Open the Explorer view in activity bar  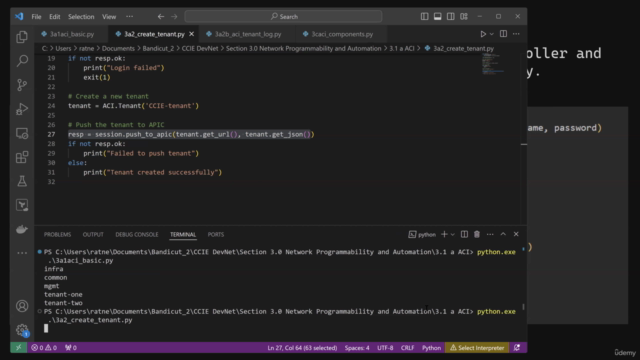(22, 37)
